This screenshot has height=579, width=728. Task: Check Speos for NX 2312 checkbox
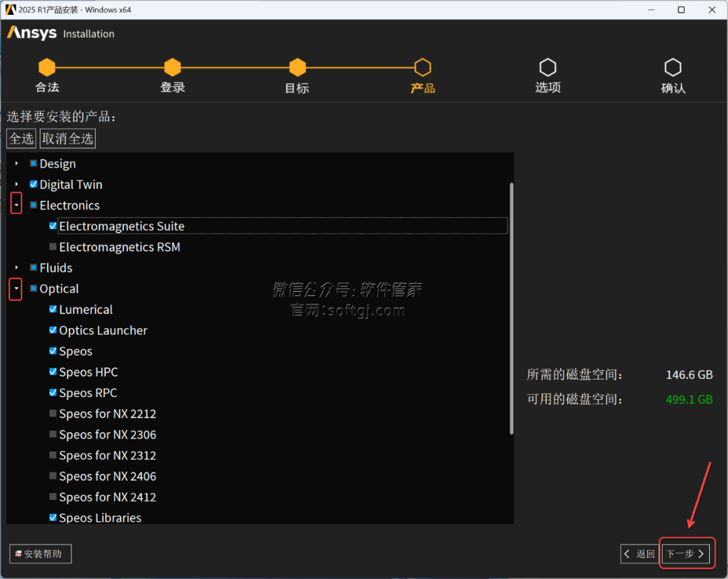click(x=53, y=456)
